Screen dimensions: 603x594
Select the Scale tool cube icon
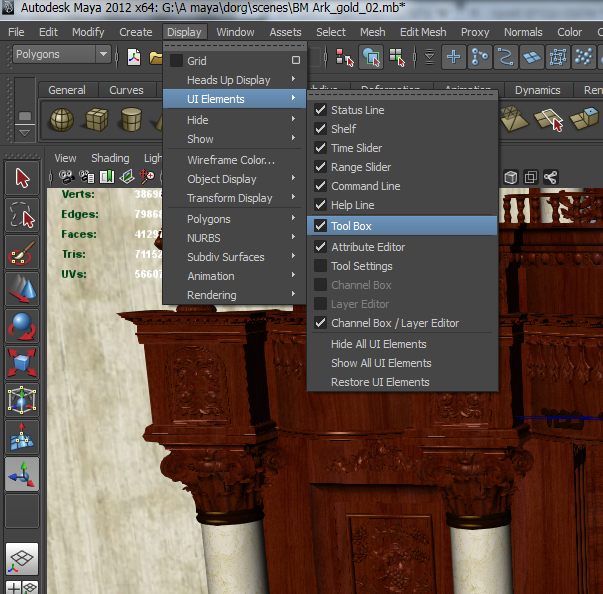[23, 362]
